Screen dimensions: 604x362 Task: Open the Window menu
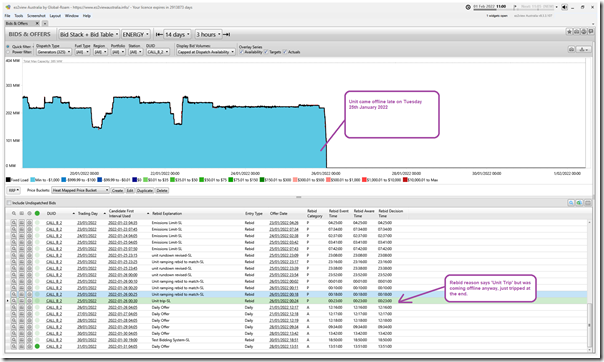coord(72,16)
